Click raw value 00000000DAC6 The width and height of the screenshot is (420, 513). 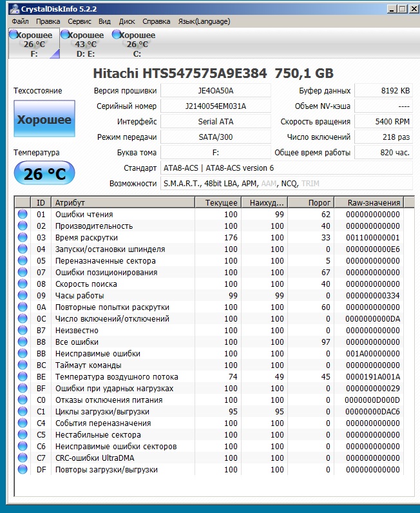[372, 412]
